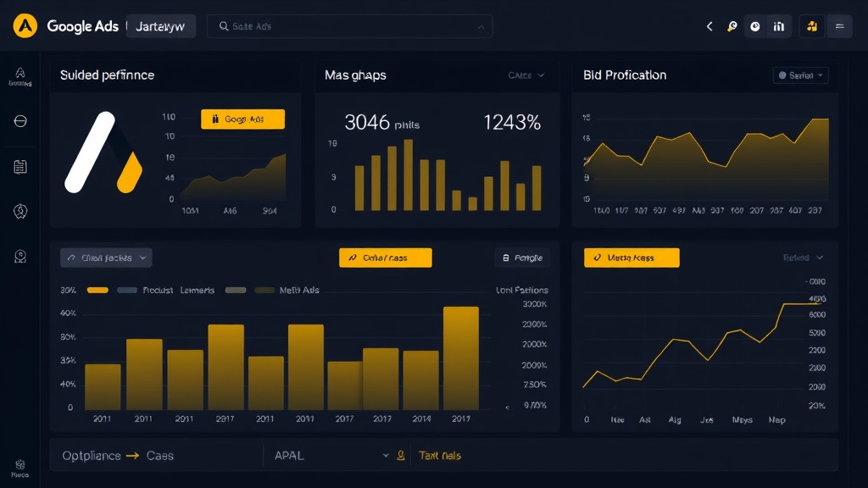The image size is (868, 488).
Task: Open the sidebar location pin icon
Action: click(20, 256)
